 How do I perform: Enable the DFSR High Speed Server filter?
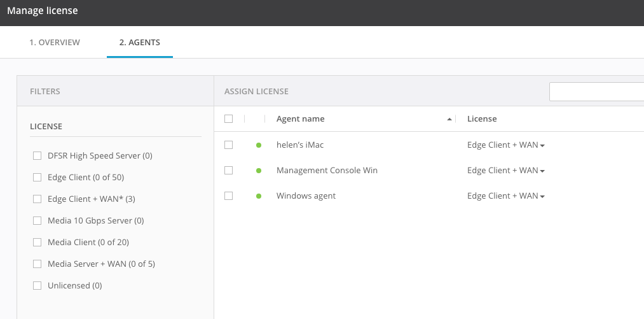point(37,156)
